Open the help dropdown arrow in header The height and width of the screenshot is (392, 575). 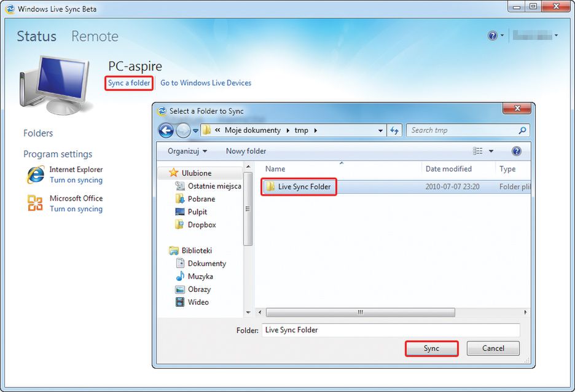[x=502, y=36]
